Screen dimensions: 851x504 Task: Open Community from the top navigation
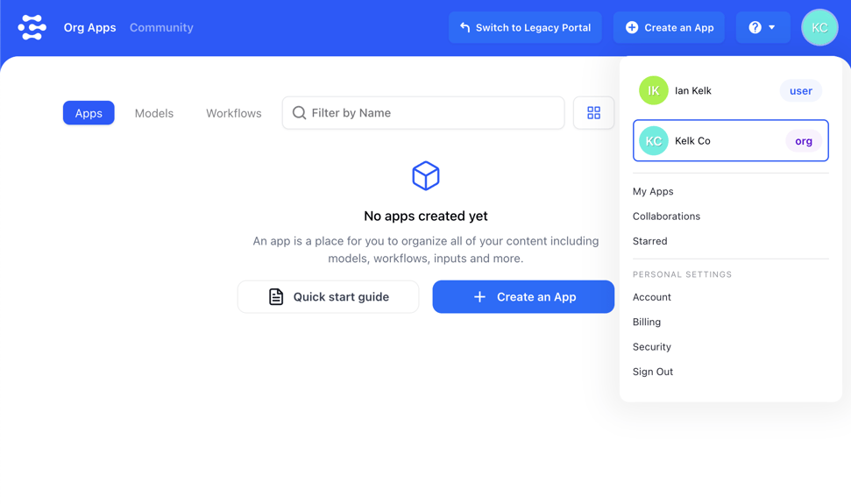[x=161, y=28]
